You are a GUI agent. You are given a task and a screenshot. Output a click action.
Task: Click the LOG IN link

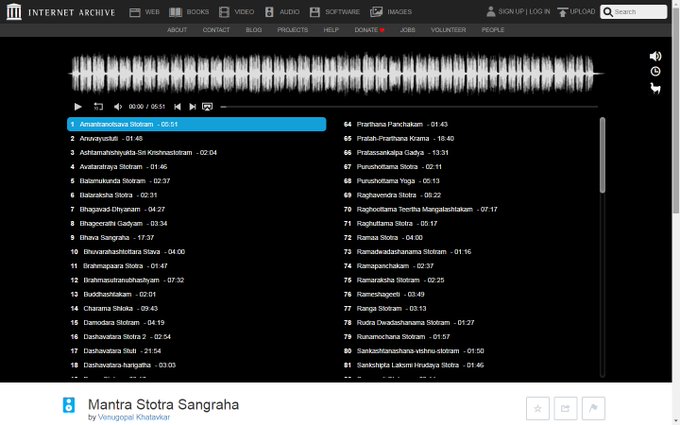click(539, 12)
